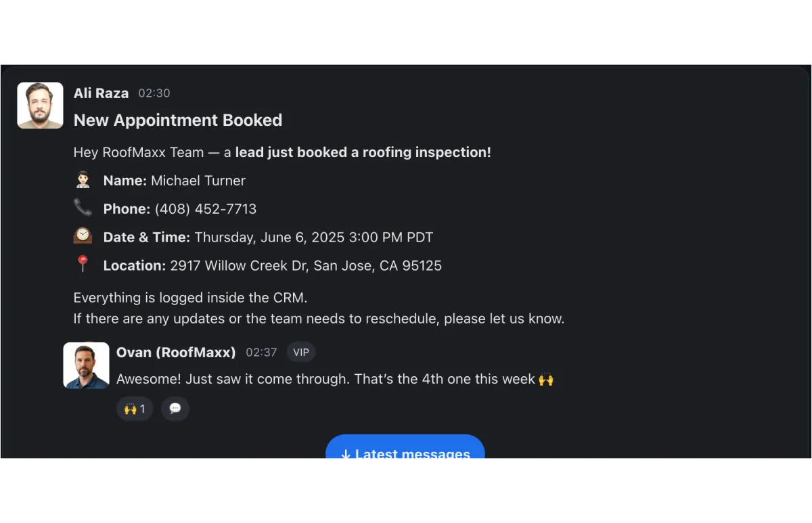Click the raised hands reaction button

135,409
